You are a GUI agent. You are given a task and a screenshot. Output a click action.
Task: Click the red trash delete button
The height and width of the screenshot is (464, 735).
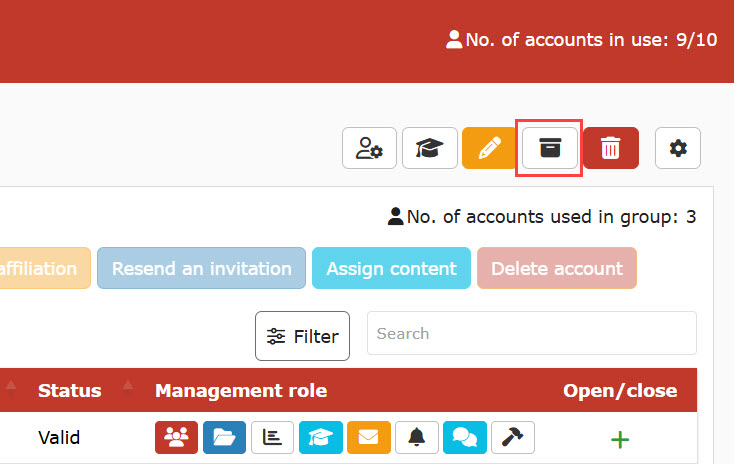click(x=610, y=149)
